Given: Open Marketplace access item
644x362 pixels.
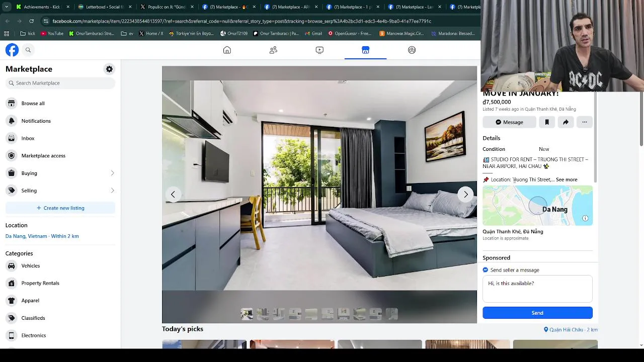Looking at the screenshot, I should (x=60, y=155).
